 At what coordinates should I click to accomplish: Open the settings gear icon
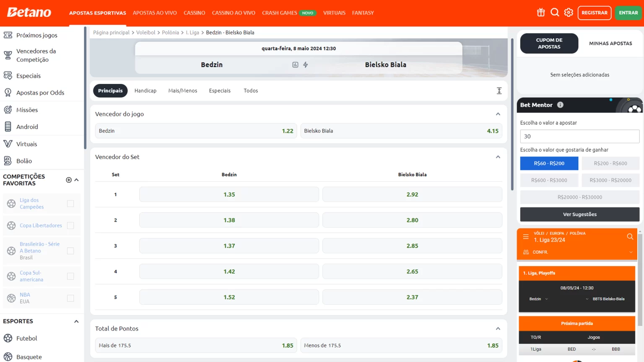click(569, 13)
